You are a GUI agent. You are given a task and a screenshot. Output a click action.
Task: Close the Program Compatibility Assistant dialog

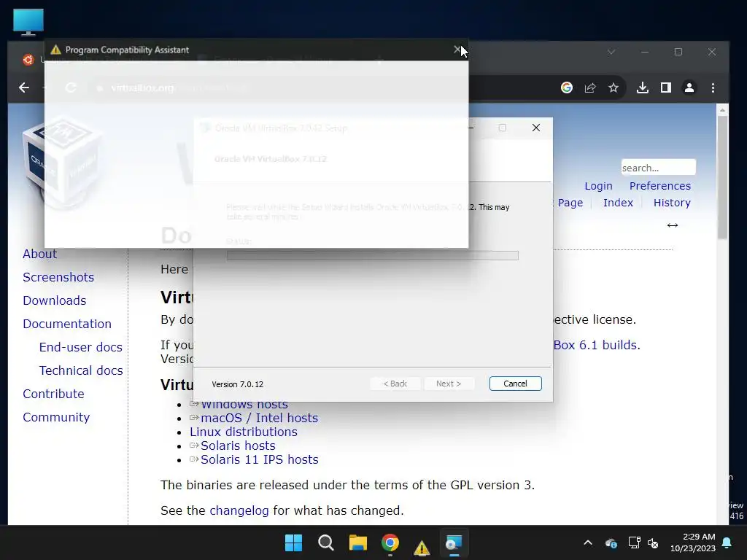point(457,50)
